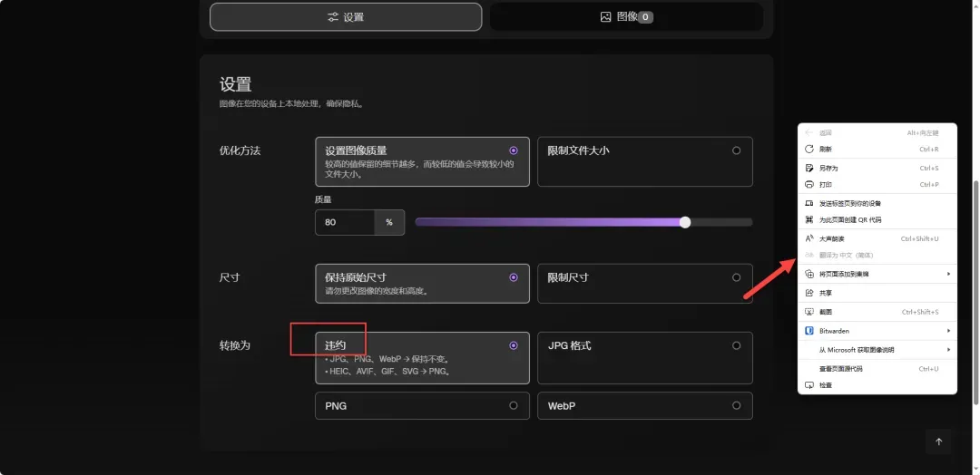Click the greyed-out 返回 menu entry
The height and width of the screenshot is (475, 980).
tap(877, 133)
